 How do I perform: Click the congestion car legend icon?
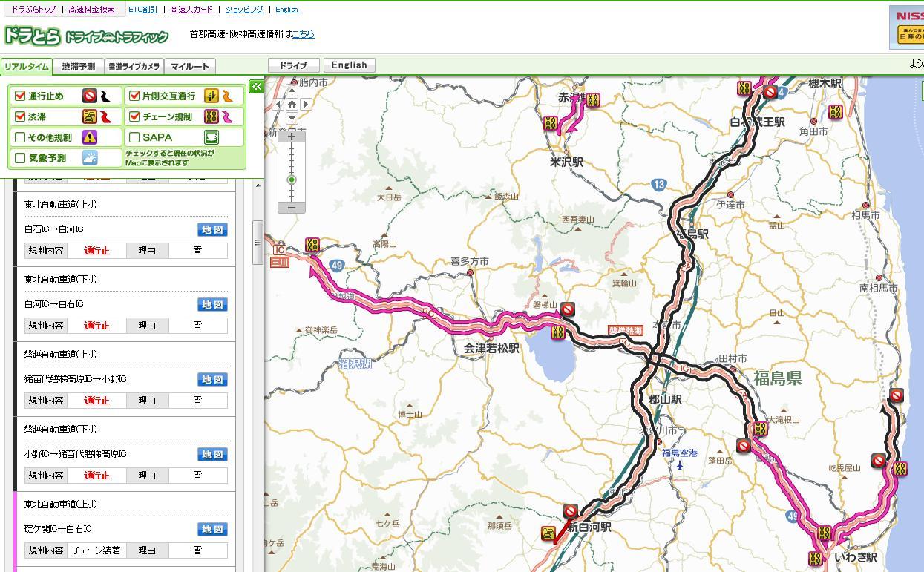coord(90,116)
